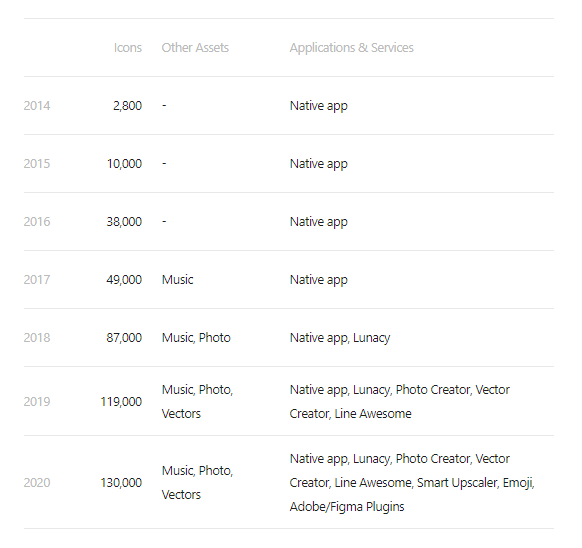This screenshot has height=548, width=582.
Task: Click the 2019 year label
Action: pyautogui.click(x=37, y=402)
